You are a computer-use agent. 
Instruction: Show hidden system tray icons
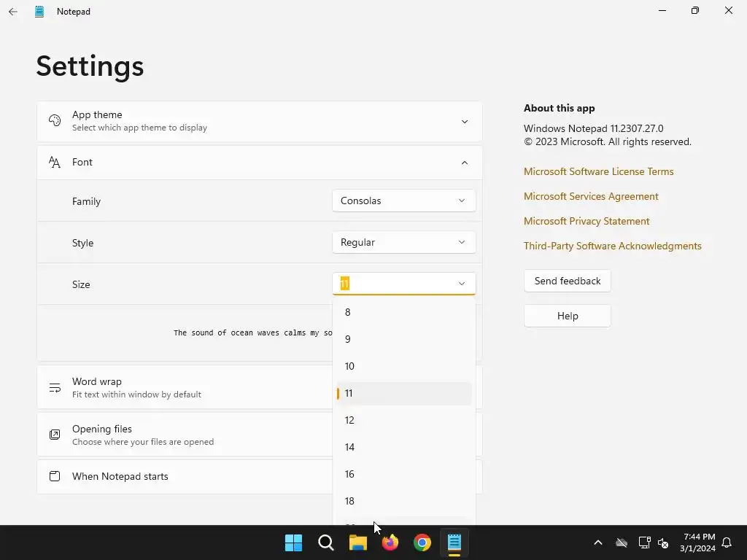coord(598,542)
